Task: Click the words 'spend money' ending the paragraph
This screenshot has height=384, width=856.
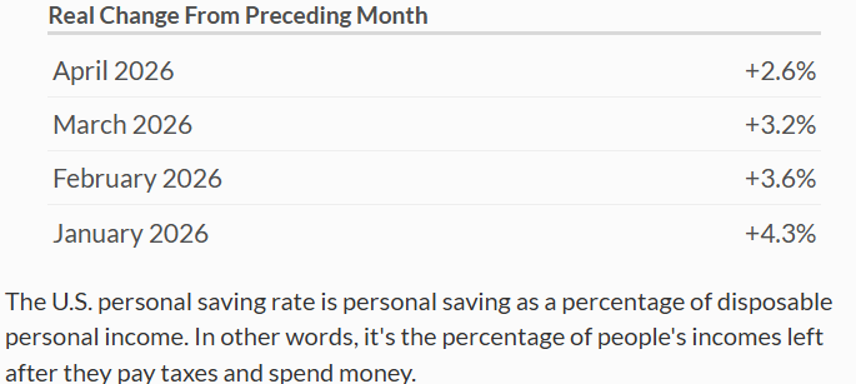Action: [342, 374]
